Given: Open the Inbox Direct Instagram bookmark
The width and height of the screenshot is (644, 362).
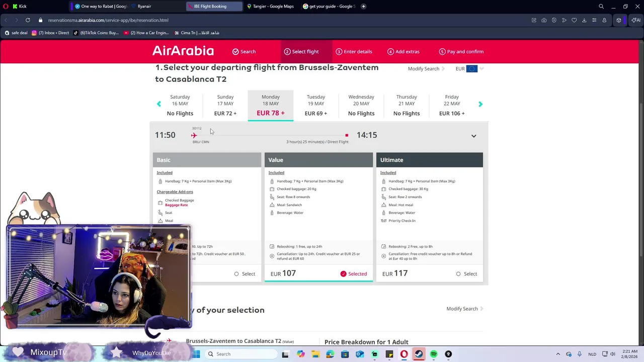Looking at the screenshot, I should 50,33.
